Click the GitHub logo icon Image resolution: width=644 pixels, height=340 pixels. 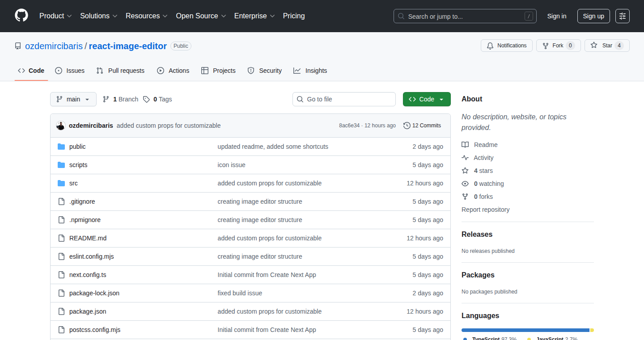[x=21, y=16]
